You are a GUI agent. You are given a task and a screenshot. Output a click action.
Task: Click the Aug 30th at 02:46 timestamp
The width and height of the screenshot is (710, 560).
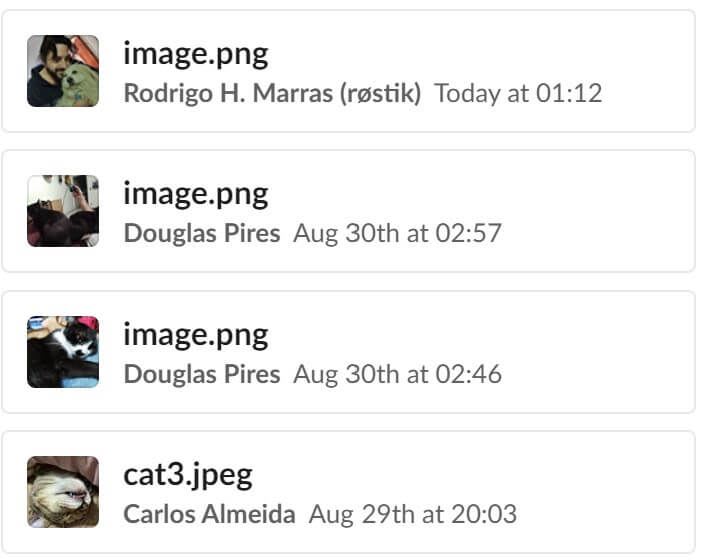coord(398,374)
